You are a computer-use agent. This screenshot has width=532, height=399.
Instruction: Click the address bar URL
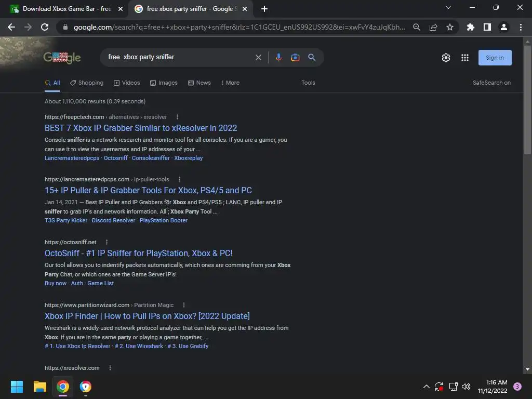tap(239, 27)
